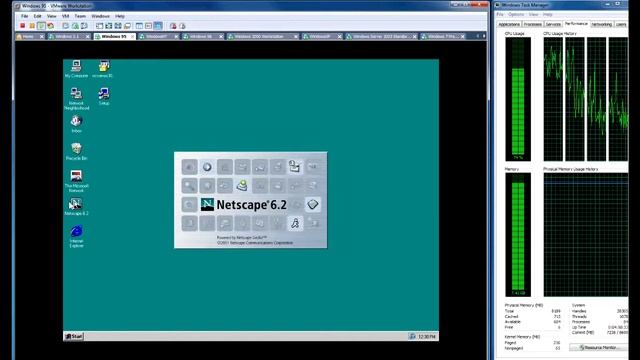The width and height of the screenshot is (640, 360).
Task: Click the 'Nonpaged' label in Kernel Memory
Action: click(513, 348)
